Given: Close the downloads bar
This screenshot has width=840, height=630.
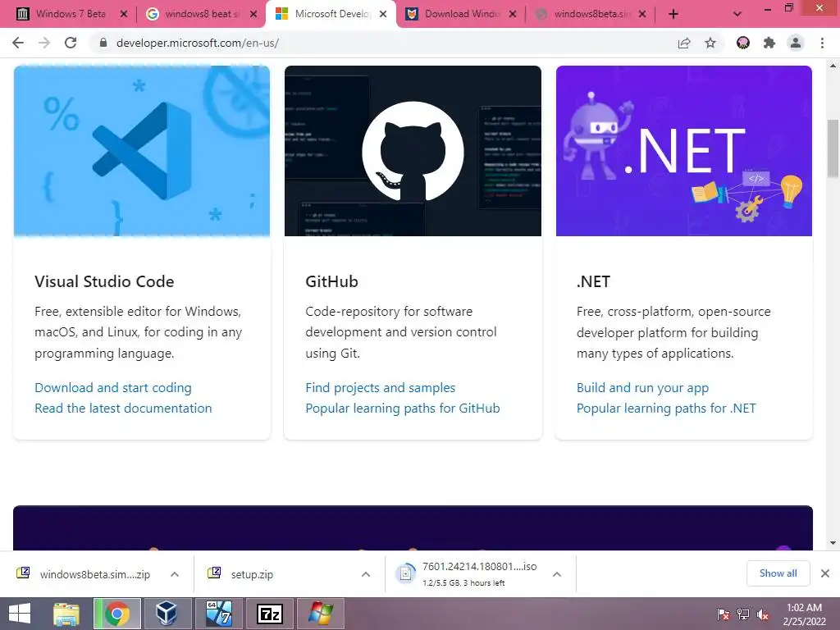Looking at the screenshot, I should pyautogui.click(x=825, y=573).
